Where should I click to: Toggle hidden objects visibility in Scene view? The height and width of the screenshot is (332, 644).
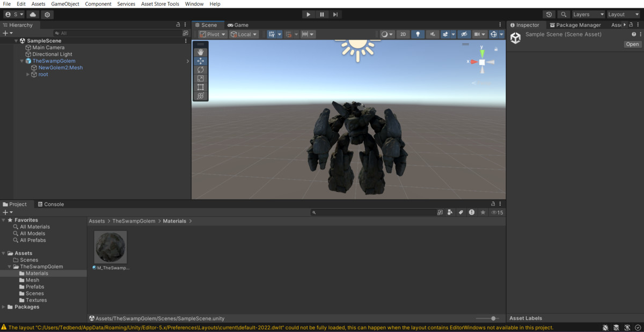464,34
